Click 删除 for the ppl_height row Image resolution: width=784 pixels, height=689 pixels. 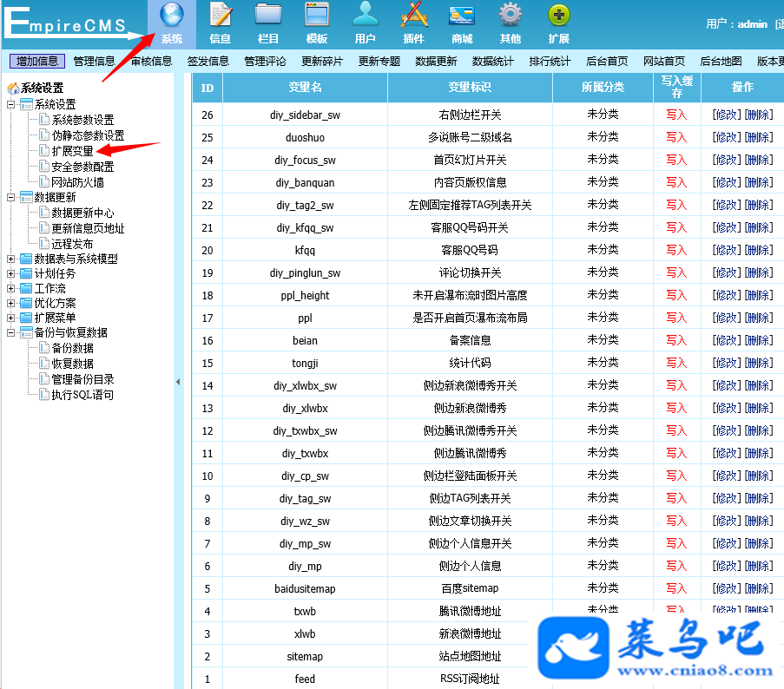759,295
